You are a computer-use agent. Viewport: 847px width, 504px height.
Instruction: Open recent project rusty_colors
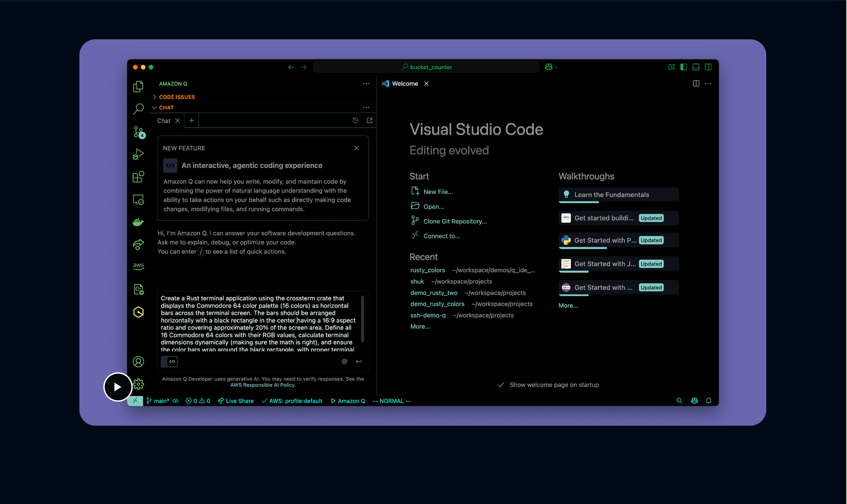[x=427, y=270]
